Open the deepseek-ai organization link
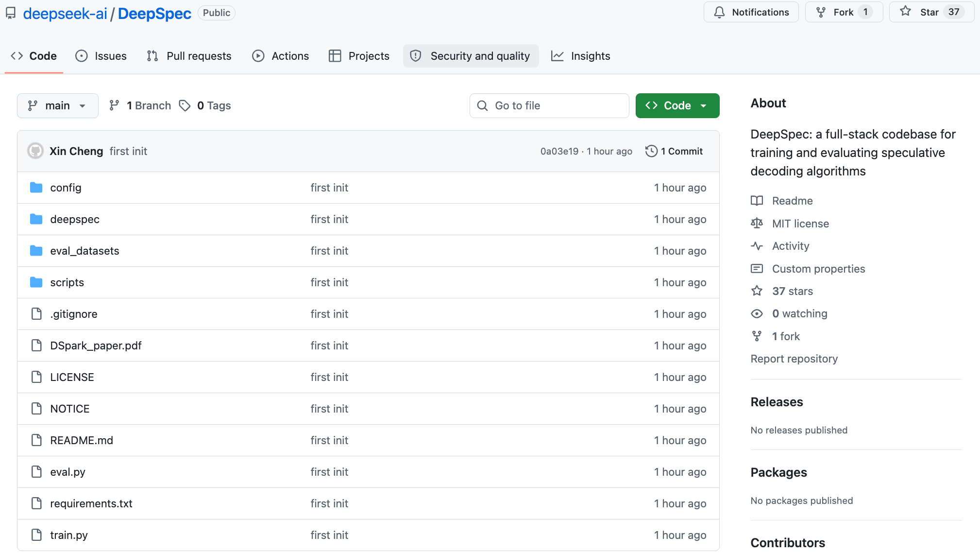The height and width of the screenshot is (553, 980). 65,14
